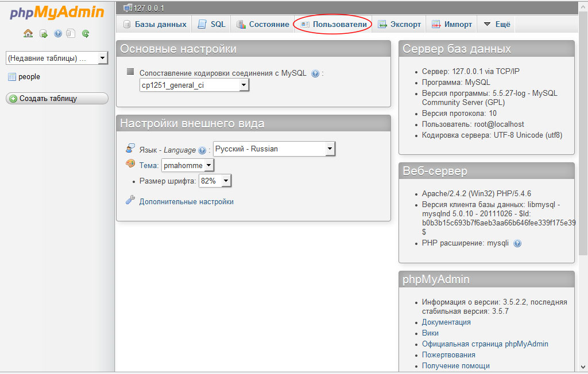Click the phpMyAdmin logo
This screenshot has width=588, height=374.
[57, 13]
